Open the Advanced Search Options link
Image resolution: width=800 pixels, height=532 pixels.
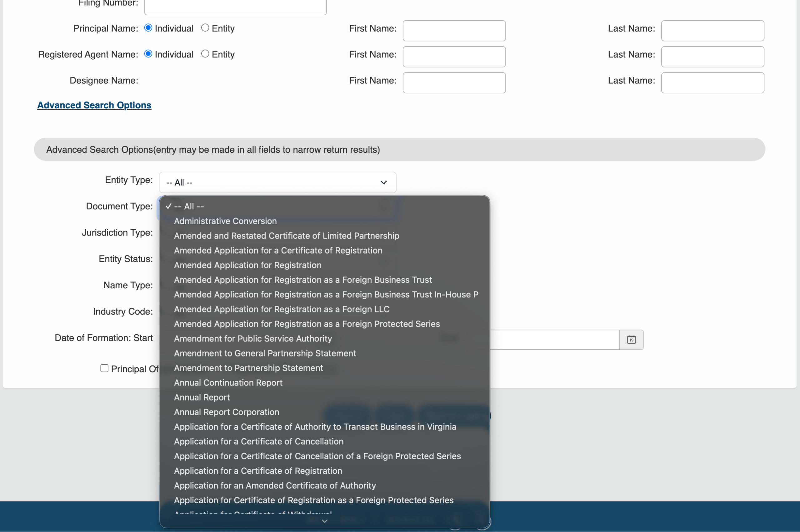(94, 105)
